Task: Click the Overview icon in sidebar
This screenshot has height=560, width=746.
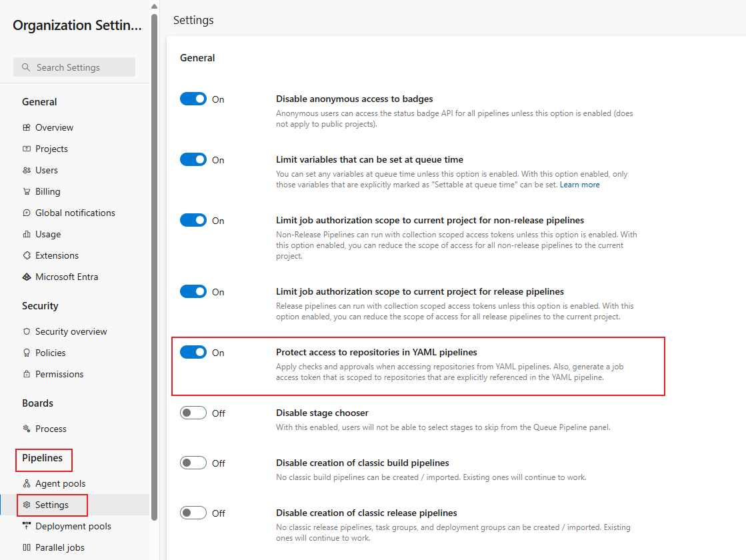Action: point(27,127)
